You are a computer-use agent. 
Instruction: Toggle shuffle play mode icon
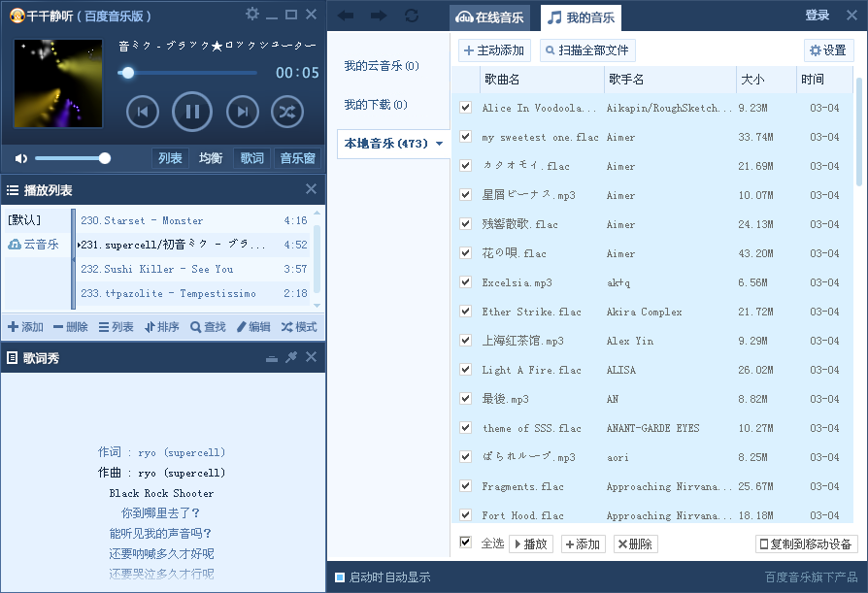click(x=286, y=112)
